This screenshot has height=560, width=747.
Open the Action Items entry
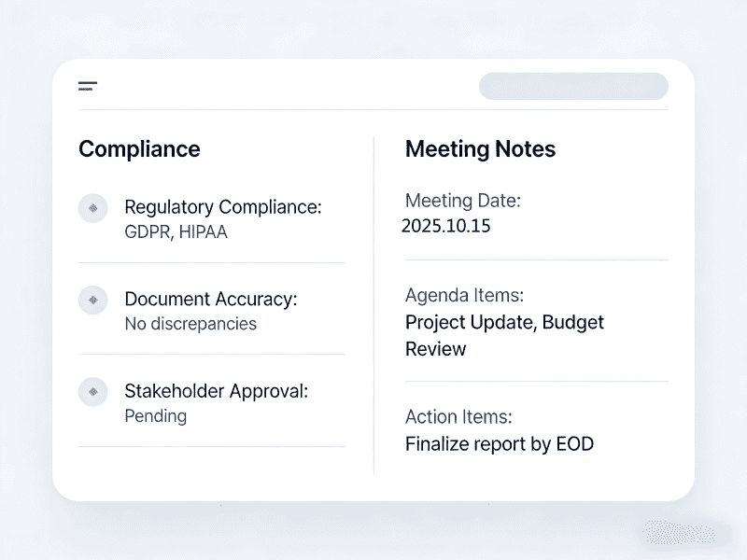pyautogui.click(x=458, y=417)
